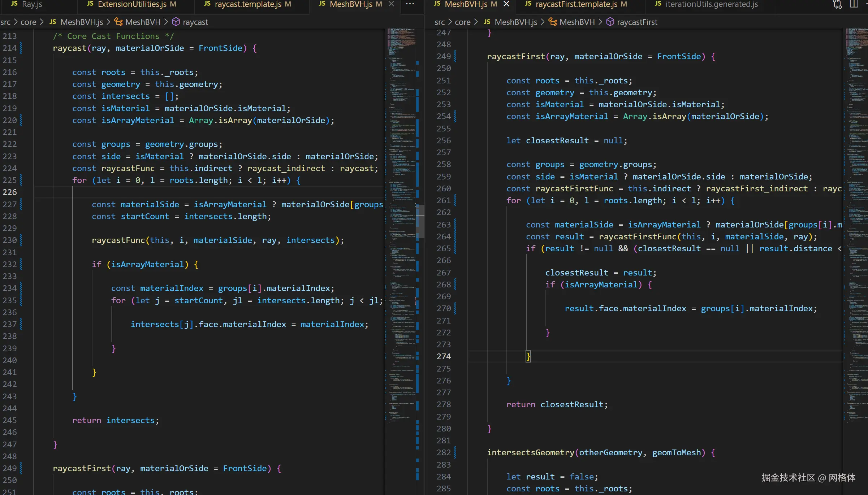The height and width of the screenshot is (495, 868).
Task: Open MeshBVH class breadcrumb in right pane
Action: [576, 22]
